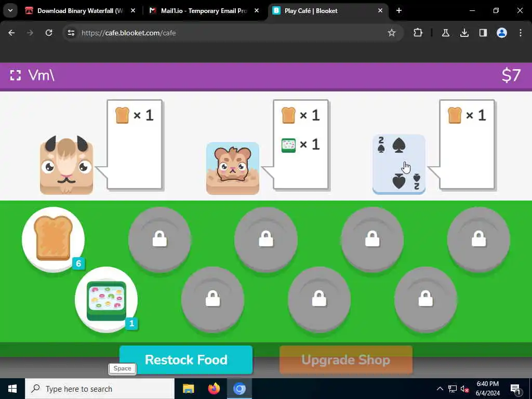532x399 pixels.
Task: Open a new browser tab
Action: pos(399,11)
